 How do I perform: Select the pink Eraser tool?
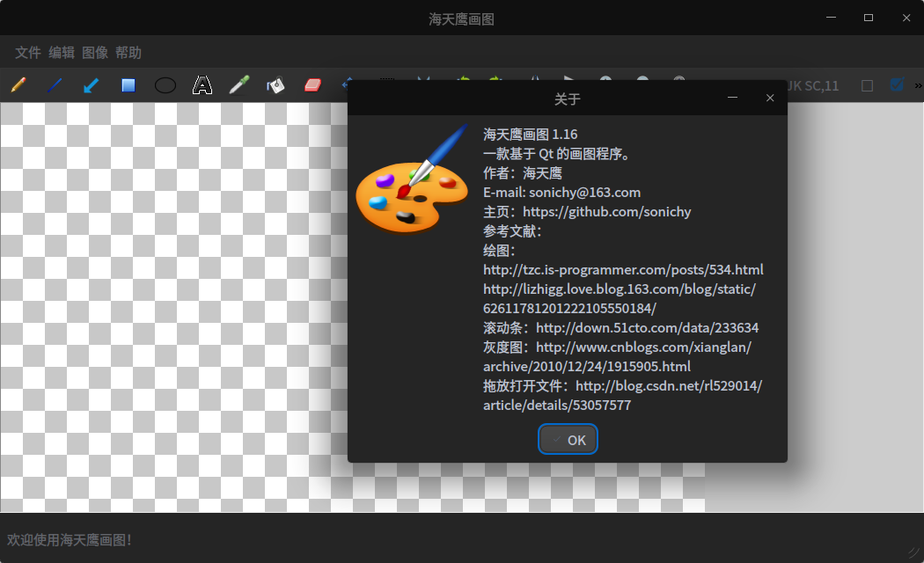coord(313,85)
